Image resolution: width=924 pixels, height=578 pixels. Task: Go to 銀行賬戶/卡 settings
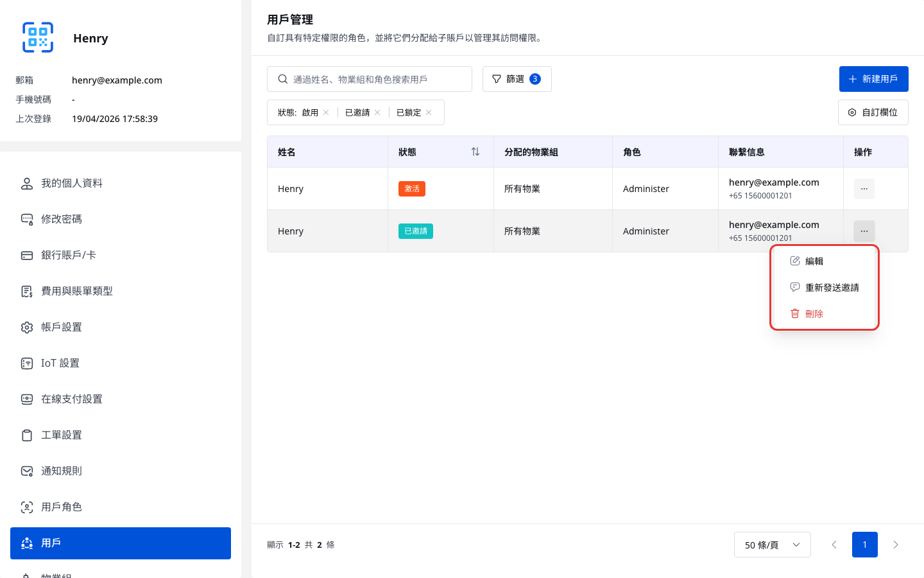121,256
